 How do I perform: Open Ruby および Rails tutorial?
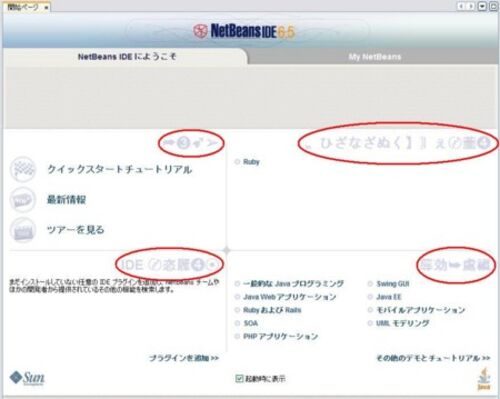coord(272,310)
